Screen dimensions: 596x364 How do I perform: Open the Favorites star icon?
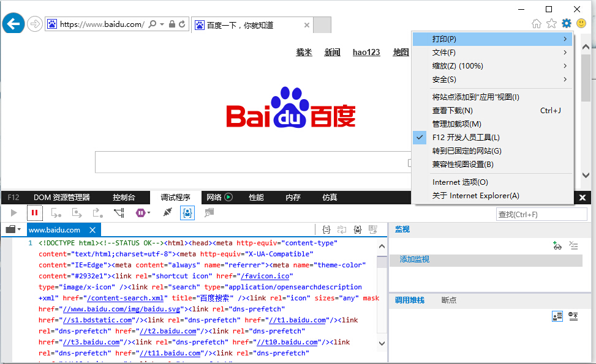tap(551, 23)
